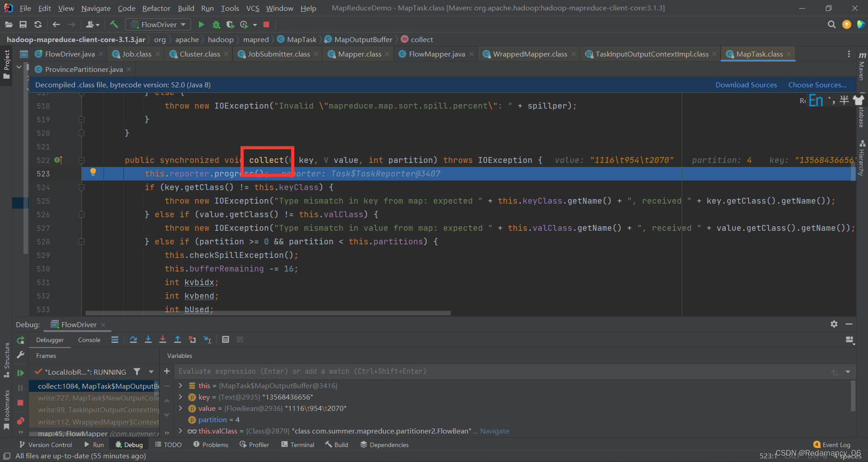This screenshot has width=868, height=462.
Task: Filter frames with the funnel icon
Action: click(137, 372)
